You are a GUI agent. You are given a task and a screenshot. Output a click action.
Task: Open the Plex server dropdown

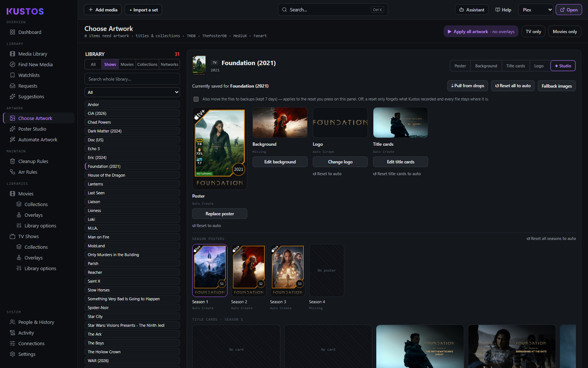click(535, 10)
